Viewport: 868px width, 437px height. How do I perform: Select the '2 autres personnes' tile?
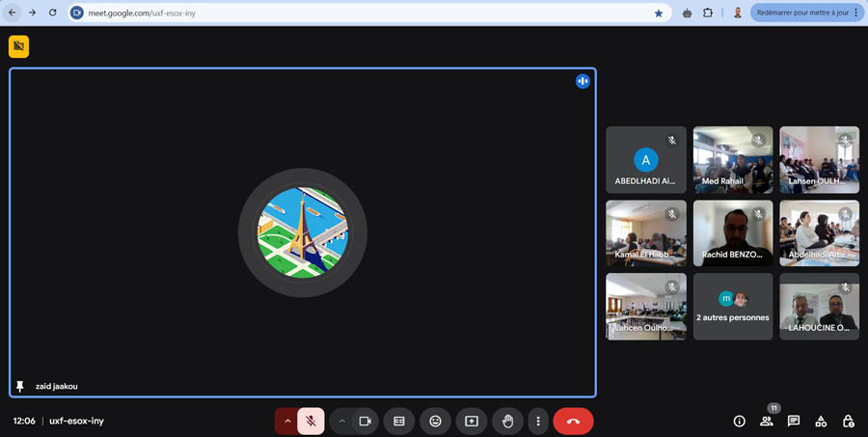pyautogui.click(x=733, y=306)
